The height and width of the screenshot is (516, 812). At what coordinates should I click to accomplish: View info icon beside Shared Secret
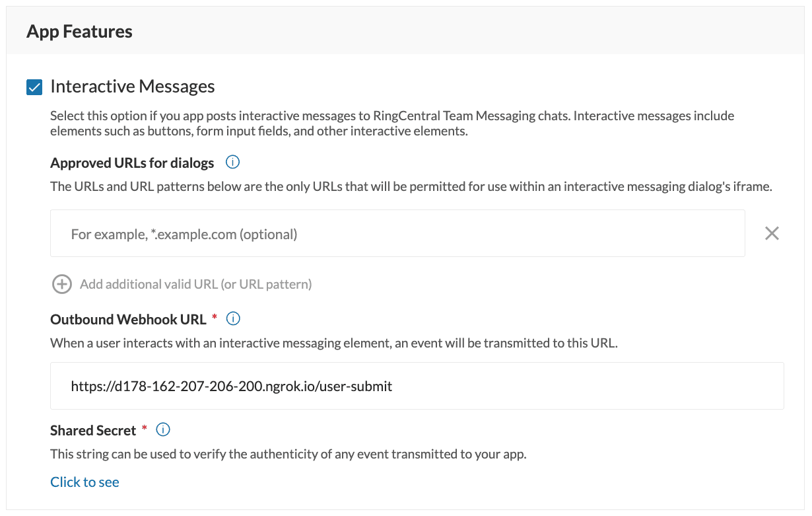pyautogui.click(x=163, y=430)
